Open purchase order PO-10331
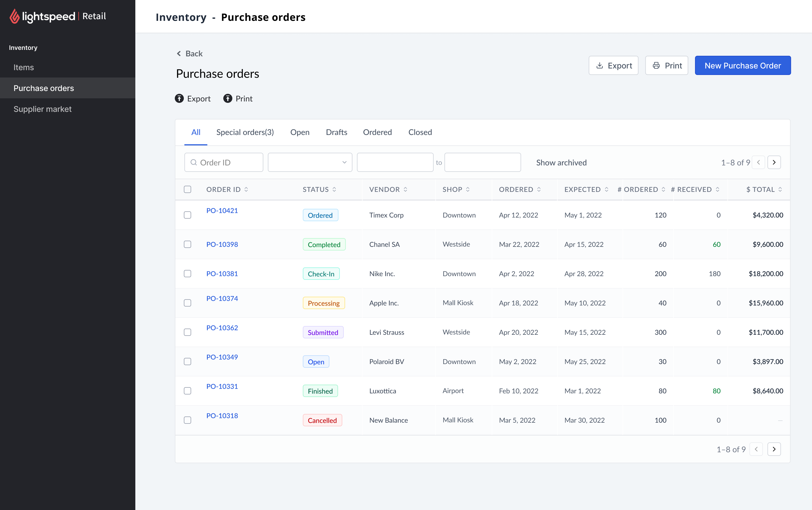 coord(222,386)
